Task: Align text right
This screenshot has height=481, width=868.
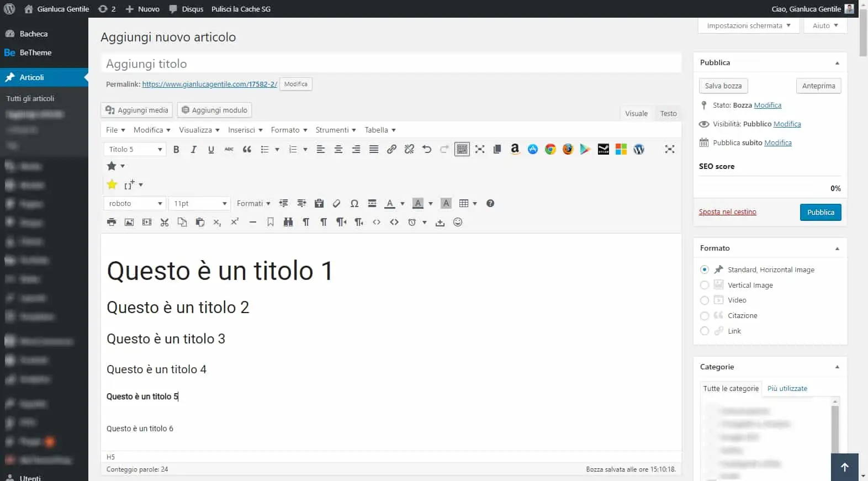Action: [356, 150]
